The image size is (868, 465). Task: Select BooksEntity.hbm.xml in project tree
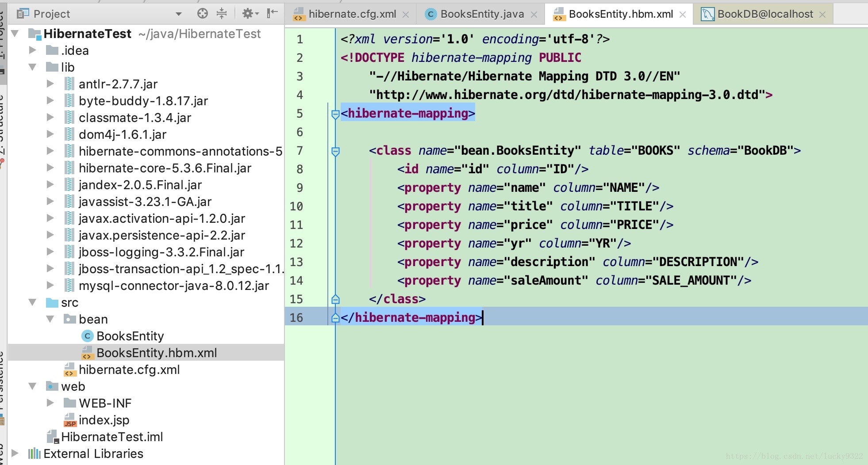point(157,353)
